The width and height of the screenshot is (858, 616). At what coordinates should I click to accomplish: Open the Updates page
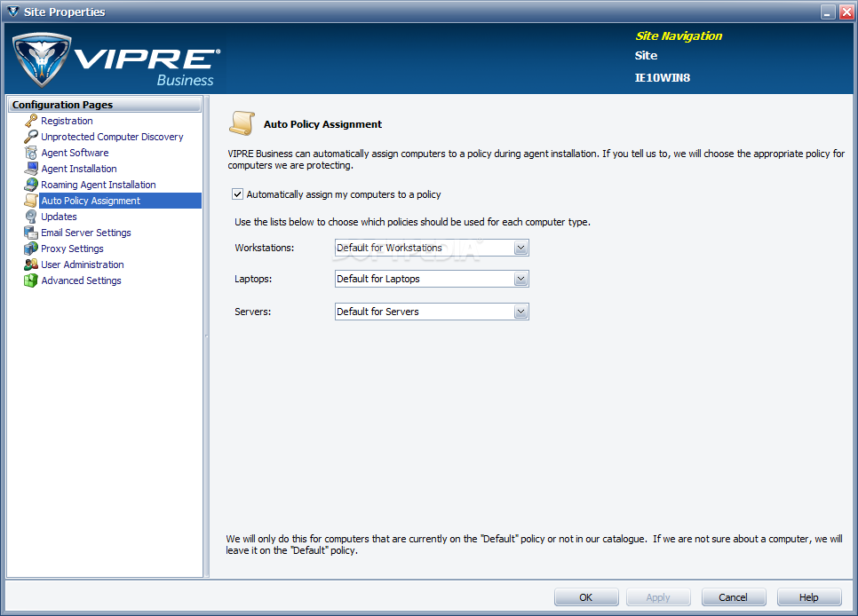click(x=60, y=217)
